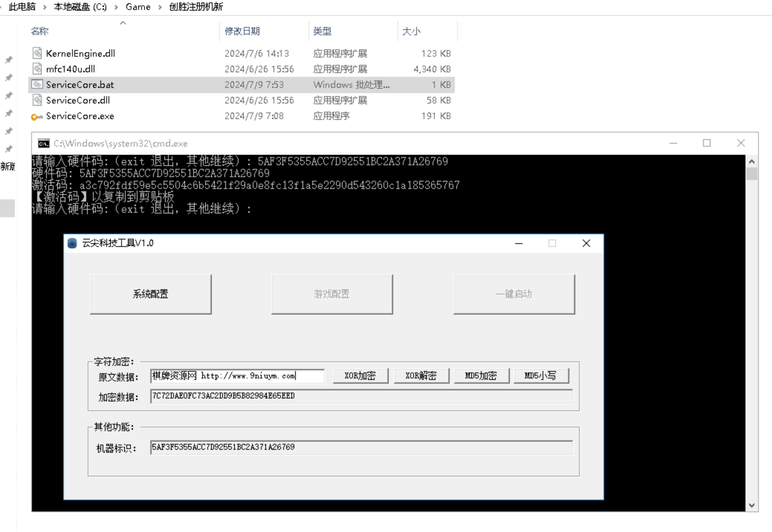The width and height of the screenshot is (772, 532).
Task: Open 此电脑 in the address breadcrumb
Action: pyautogui.click(x=22, y=7)
